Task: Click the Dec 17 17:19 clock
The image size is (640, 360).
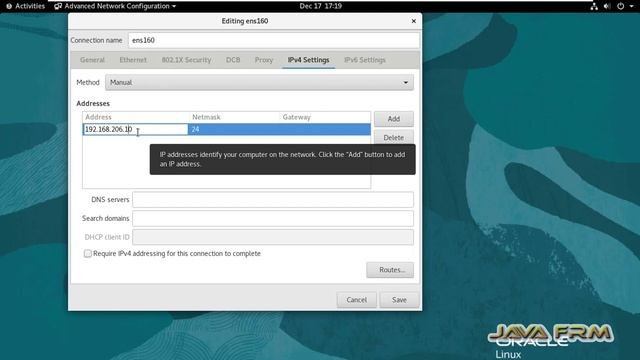Action: 320,6
